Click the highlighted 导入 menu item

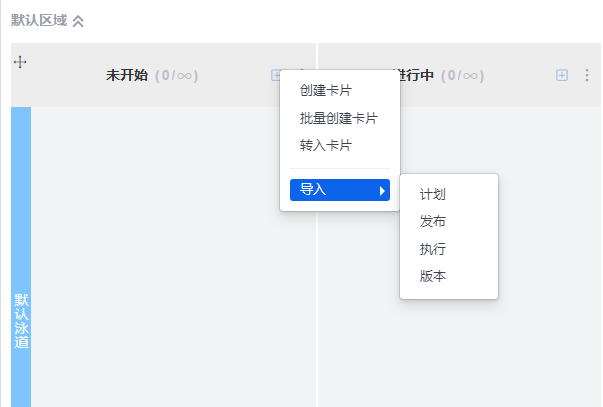[340, 190]
